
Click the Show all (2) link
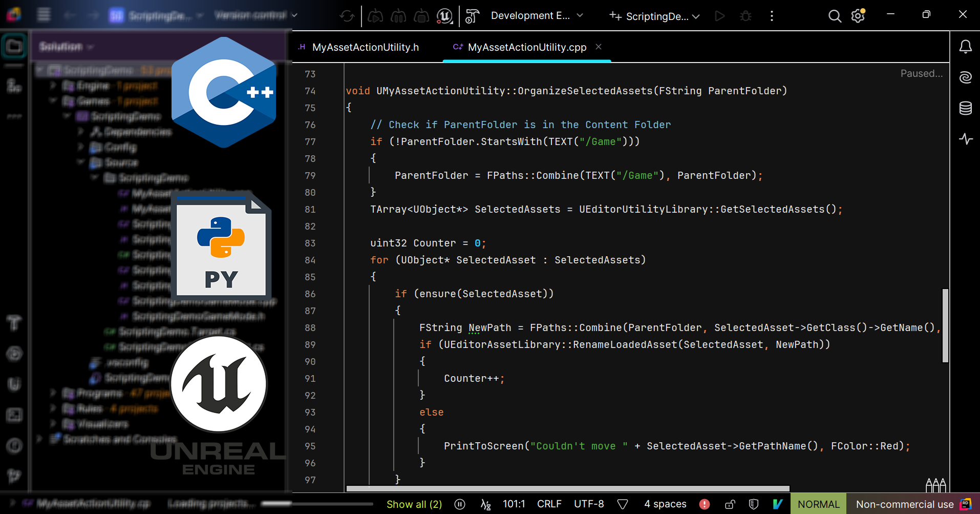pyautogui.click(x=414, y=504)
